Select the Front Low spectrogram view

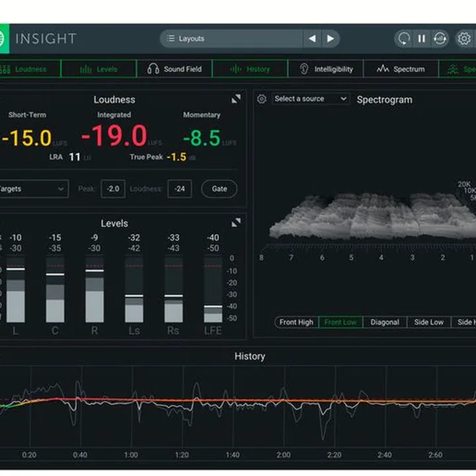click(x=340, y=322)
